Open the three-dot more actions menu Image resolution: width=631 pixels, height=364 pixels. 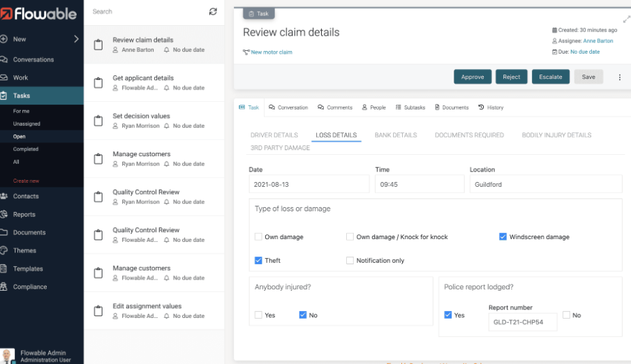coord(619,77)
